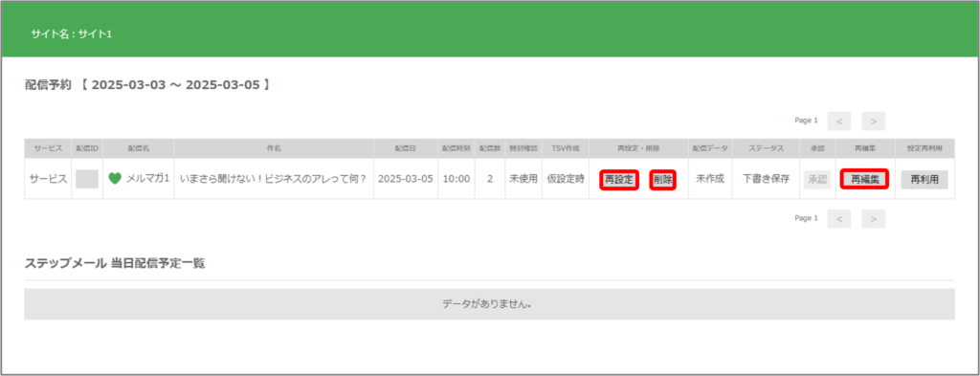
Task: Click the delivery date 2025-03-05
Action: click(x=406, y=179)
